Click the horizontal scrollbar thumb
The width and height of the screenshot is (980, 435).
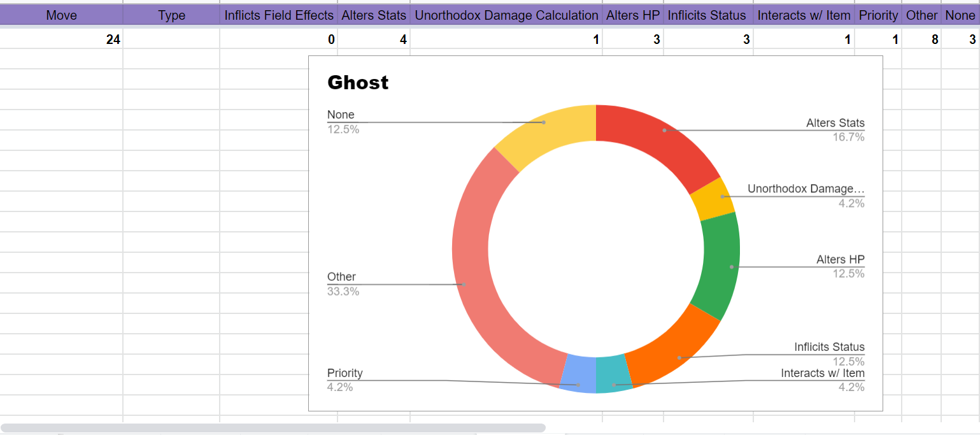point(273,428)
